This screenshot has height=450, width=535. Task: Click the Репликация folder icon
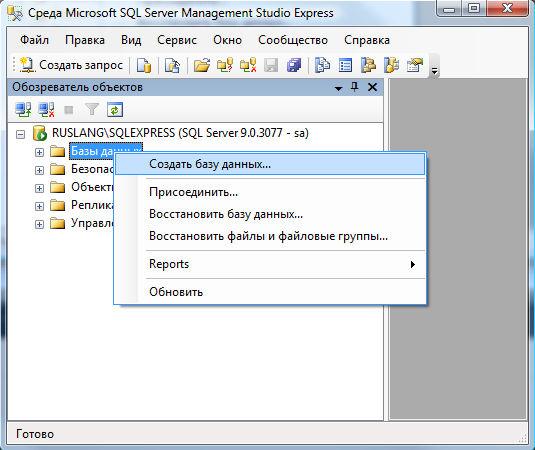point(57,205)
